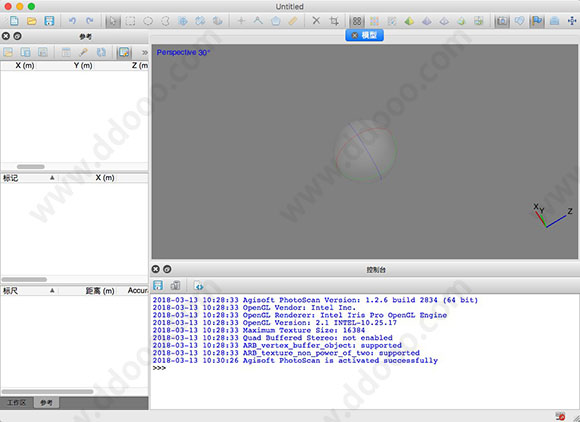Viewport: 580px width, 422px height.
Task: Update reference with refresh arrows icon
Action: coord(101,52)
